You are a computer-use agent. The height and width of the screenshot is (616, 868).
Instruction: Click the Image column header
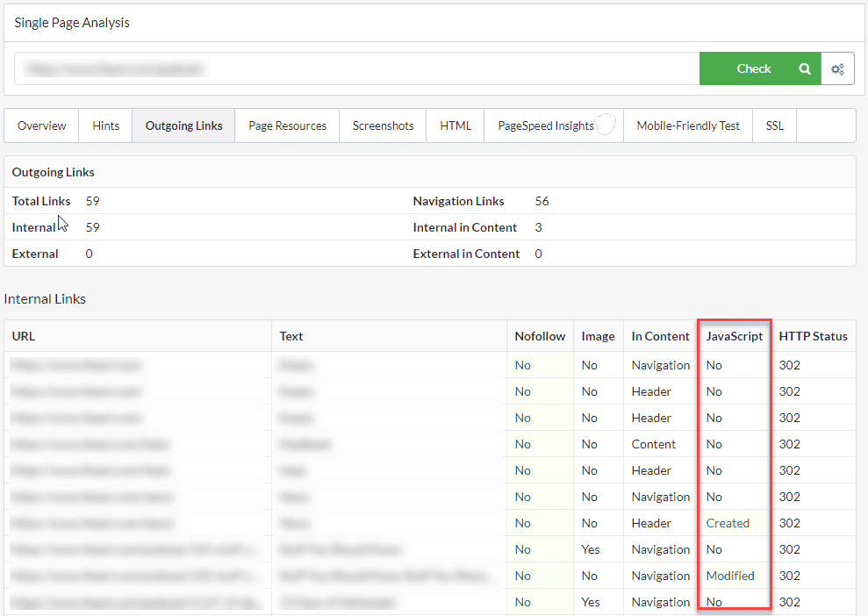(x=598, y=336)
